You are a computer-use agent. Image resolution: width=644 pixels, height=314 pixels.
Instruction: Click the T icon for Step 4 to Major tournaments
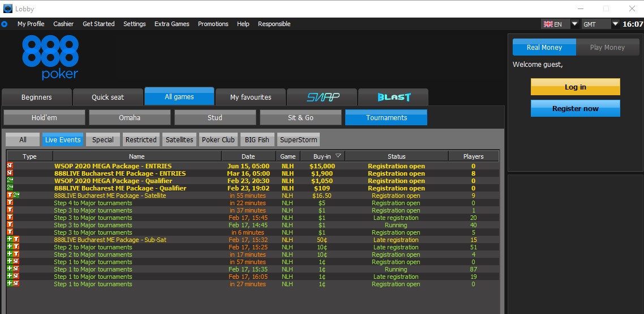point(10,203)
